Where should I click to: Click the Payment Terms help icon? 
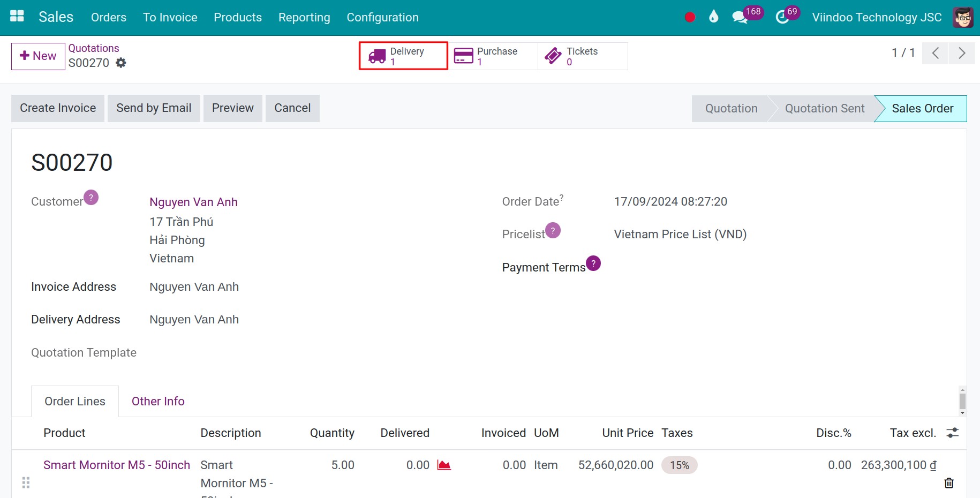point(593,263)
